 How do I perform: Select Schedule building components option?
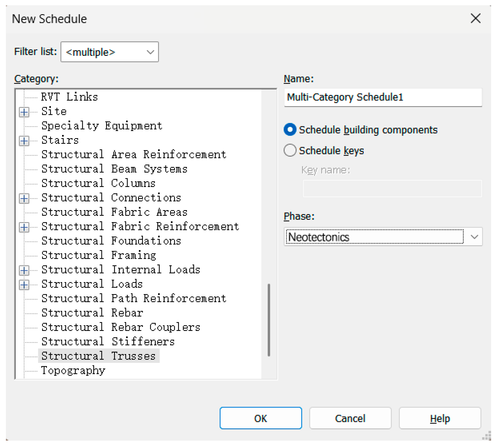[x=290, y=130]
